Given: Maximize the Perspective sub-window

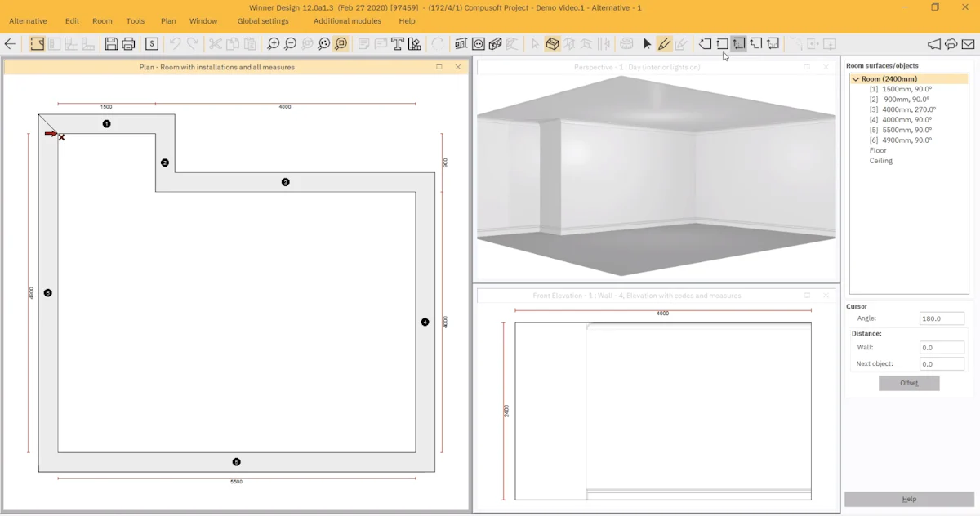Looking at the screenshot, I should point(808,67).
